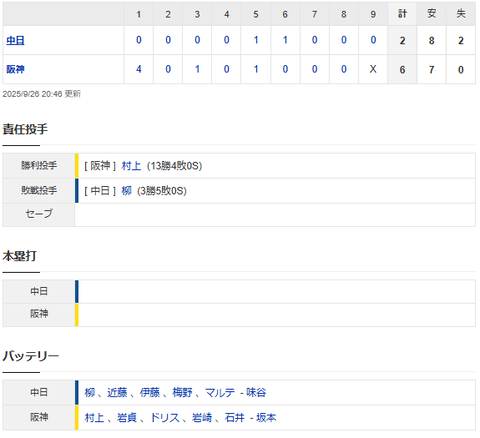The height and width of the screenshot is (438, 480).
Task: Open 近藤 link in 中日 battery row
Action: 117,392
